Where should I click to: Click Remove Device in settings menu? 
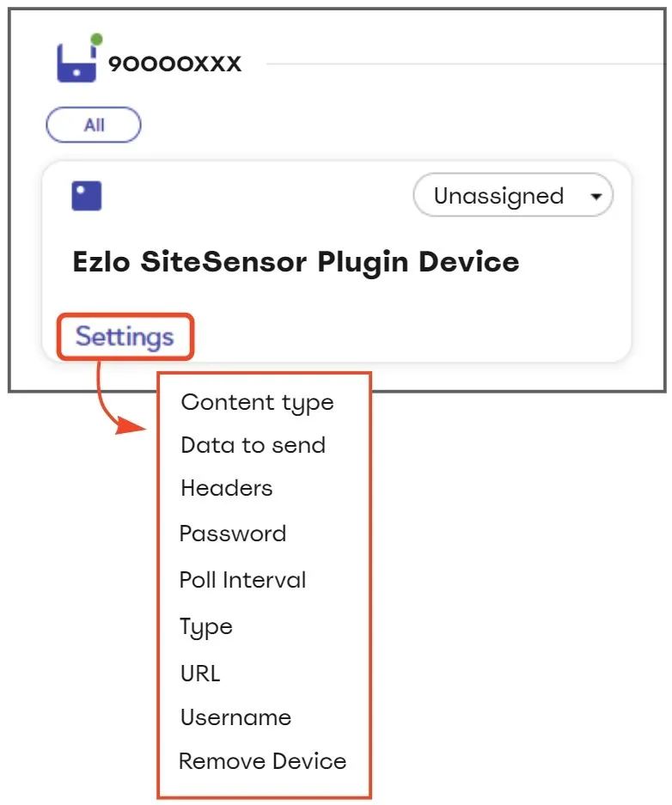pos(262,761)
